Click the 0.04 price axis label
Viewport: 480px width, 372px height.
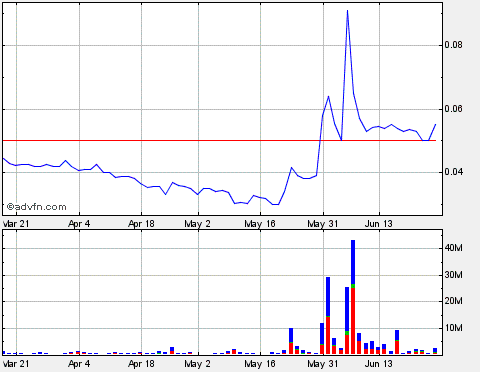coord(453,172)
